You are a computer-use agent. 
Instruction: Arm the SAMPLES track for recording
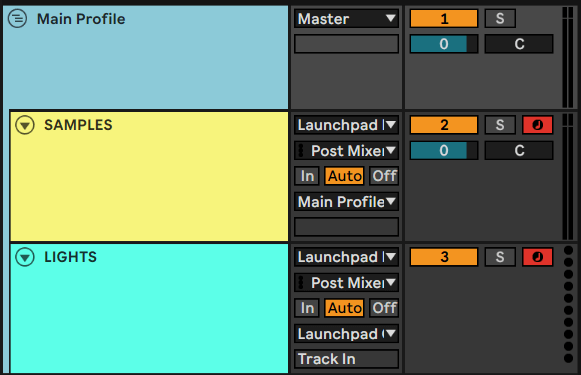tap(537, 125)
